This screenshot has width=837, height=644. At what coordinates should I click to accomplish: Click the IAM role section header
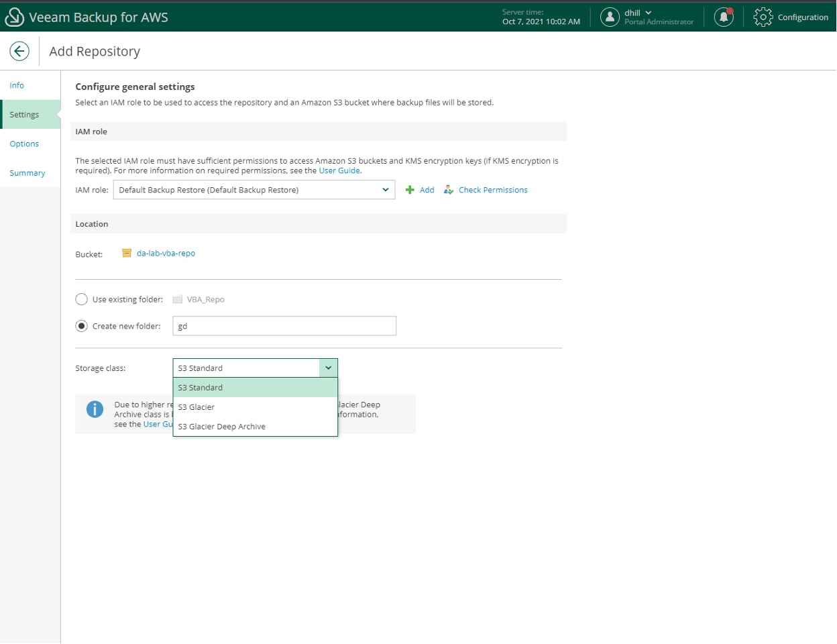coord(319,131)
